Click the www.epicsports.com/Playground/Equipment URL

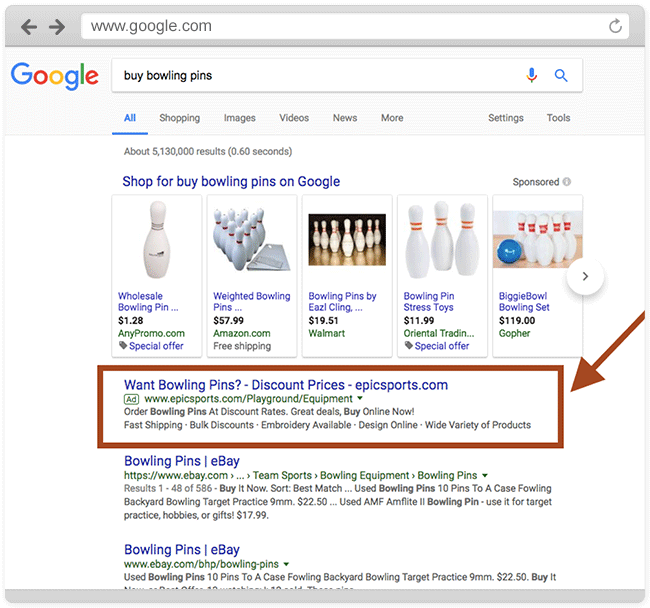[248, 399]
